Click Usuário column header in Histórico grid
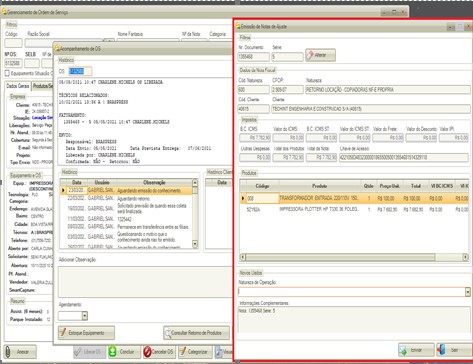The image size is (473, 364). tap(102, 182)
